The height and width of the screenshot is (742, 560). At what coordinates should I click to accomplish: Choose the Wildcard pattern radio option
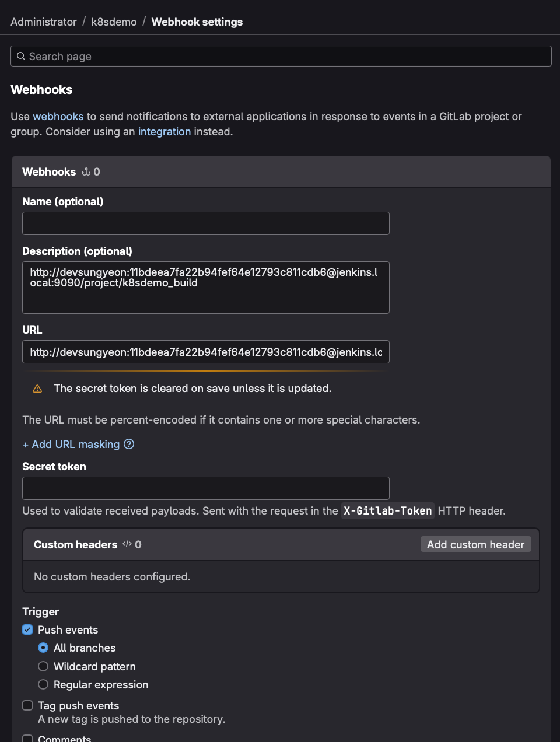coord(43,666)
